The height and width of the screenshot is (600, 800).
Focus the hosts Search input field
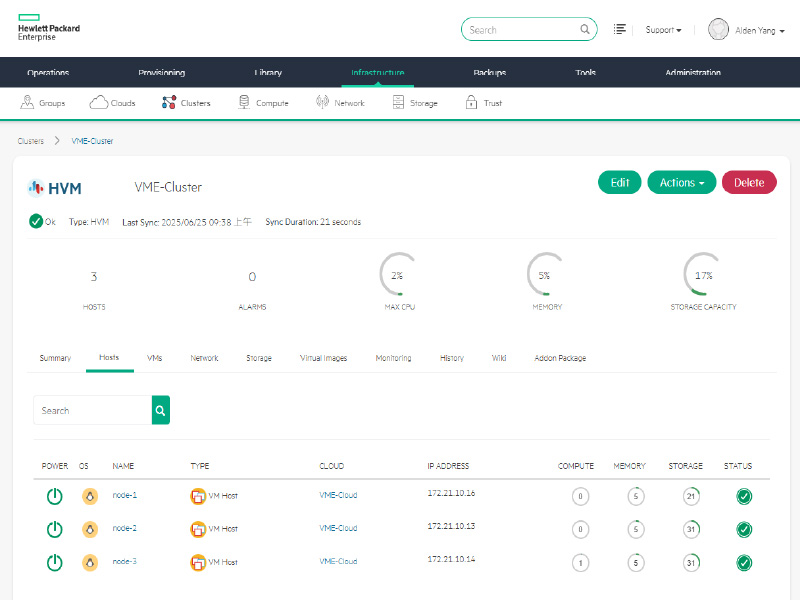pos(93,410)
